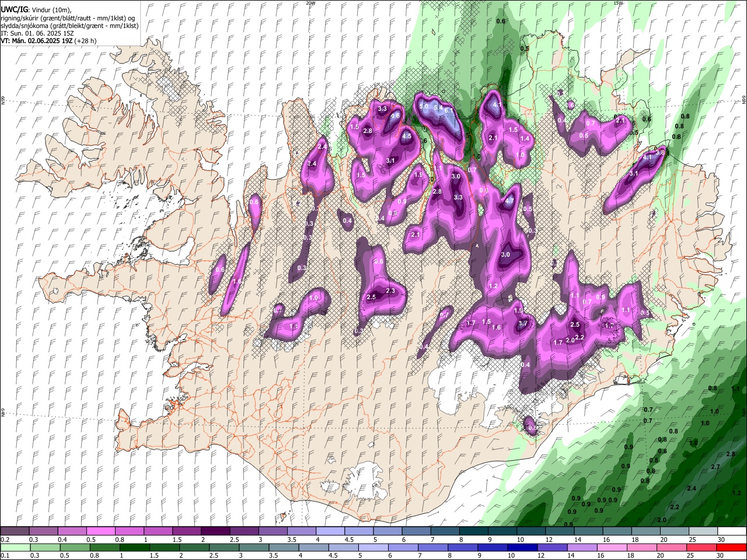The image size is (747, 560).
Task: Click the snowfall value '5.0' on the map
Action: pyautogui.click(x=424, y=106)
